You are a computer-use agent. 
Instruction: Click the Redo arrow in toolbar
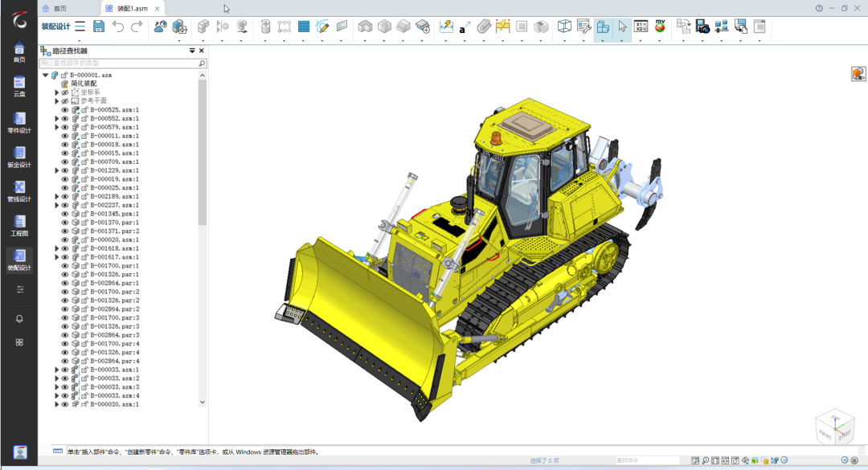[137, 26]
